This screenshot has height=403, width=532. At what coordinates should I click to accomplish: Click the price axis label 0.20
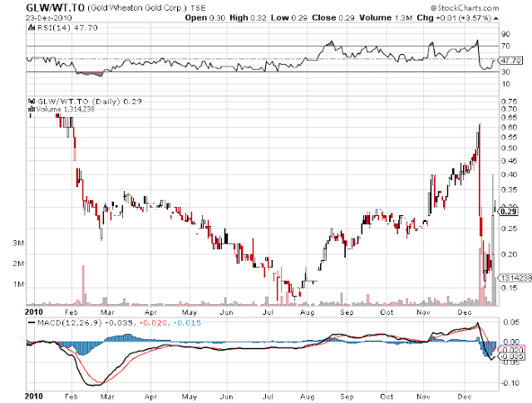509,254
